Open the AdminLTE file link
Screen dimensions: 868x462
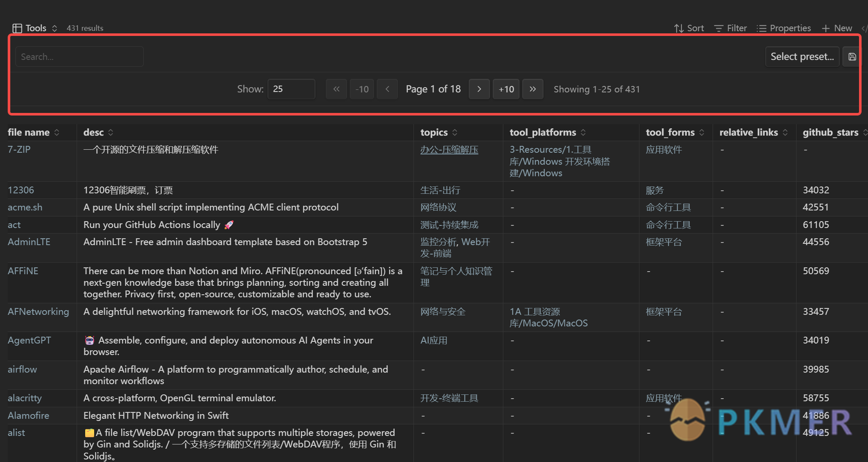tap(29, 242)
